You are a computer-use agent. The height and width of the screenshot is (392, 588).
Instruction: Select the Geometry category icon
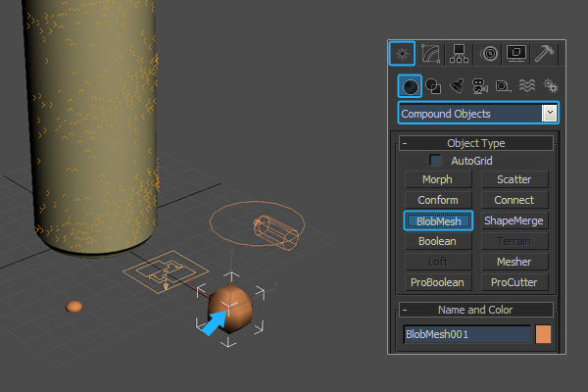pos(411,86)
